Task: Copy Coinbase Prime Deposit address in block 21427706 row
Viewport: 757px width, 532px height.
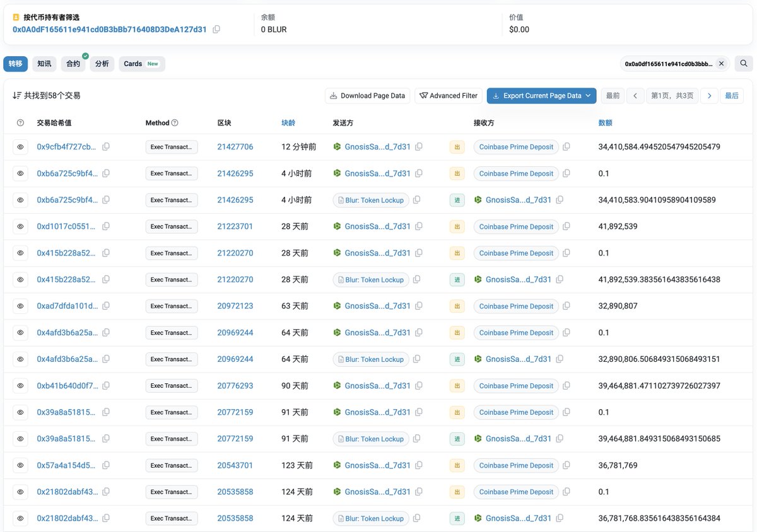Action: [x=566, y=147]
